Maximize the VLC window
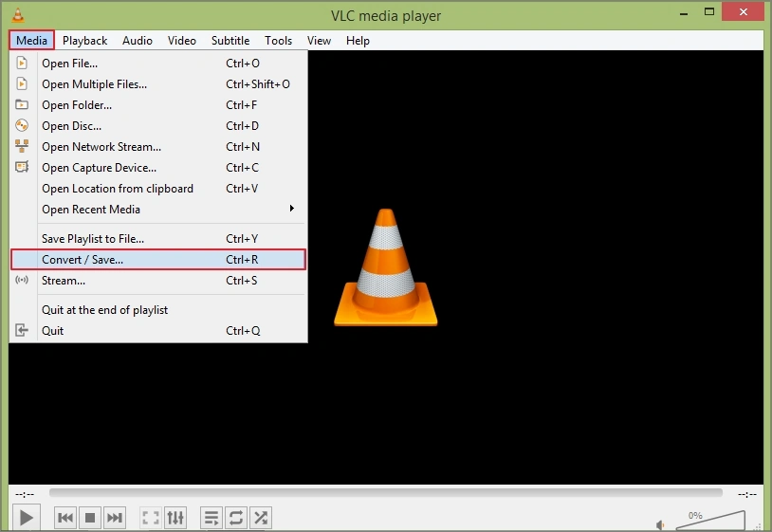Image resolution: width=772 pixels, height=532 pixels. tap(709, 11)
